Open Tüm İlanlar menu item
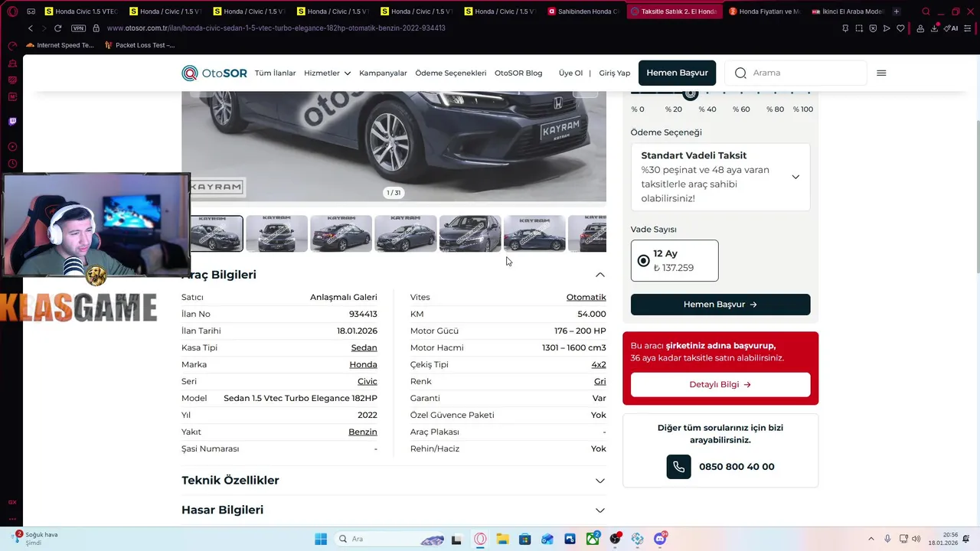The height and width of the screenshot is (551, 980). click(x=275, y=73)
